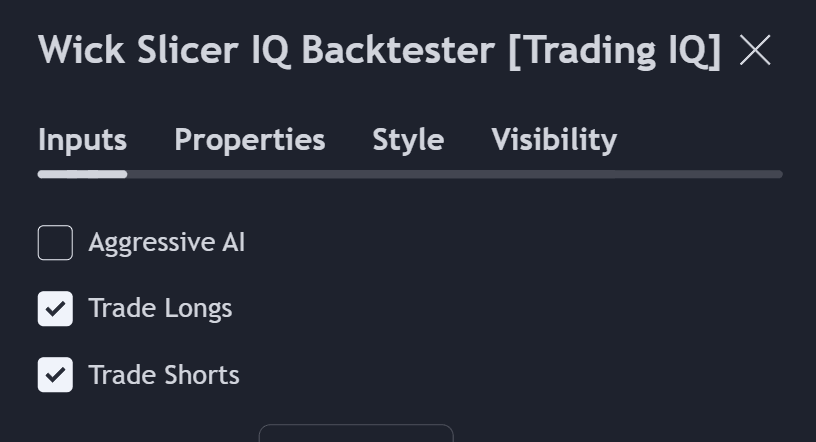Close the Wick Slicer IQ Backtester dialog
Viewport: 816px width, 442px height.
pos(755,50)
